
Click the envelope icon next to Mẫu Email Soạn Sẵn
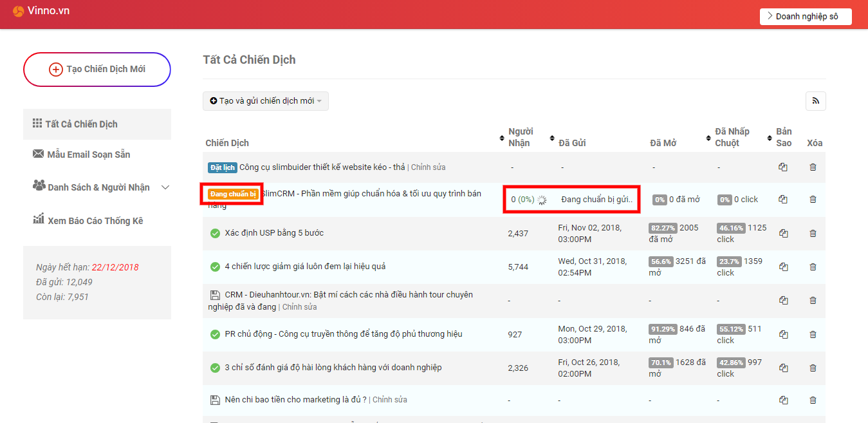(38, 155)
